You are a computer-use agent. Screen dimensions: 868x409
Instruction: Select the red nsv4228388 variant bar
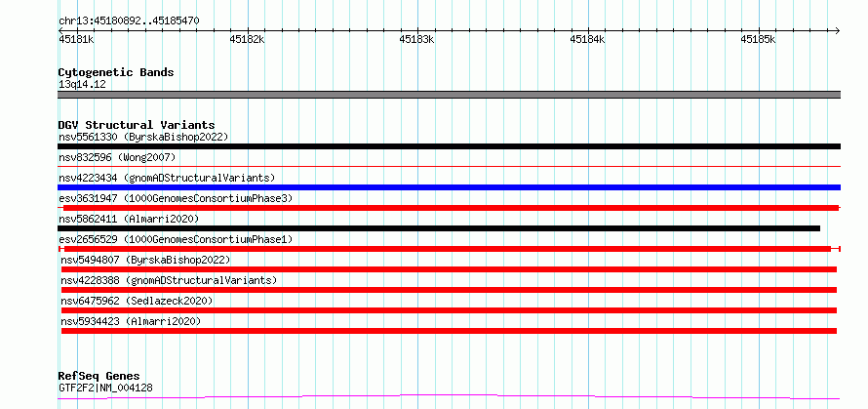coord(449,290)
